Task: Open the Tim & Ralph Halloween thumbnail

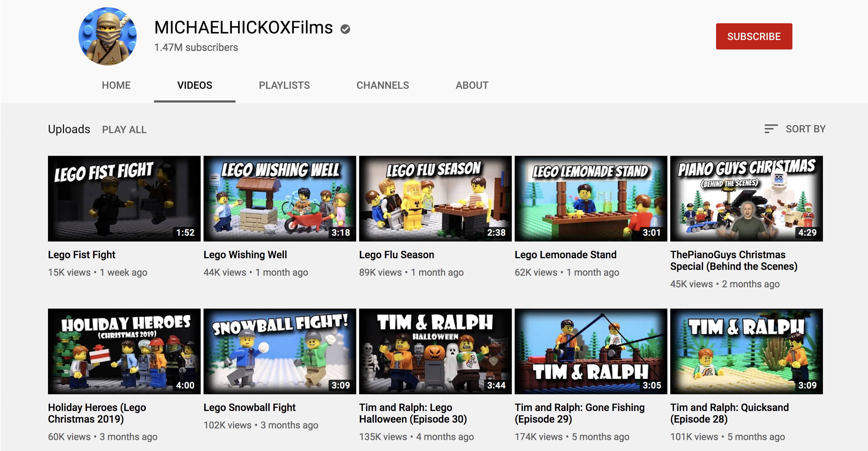Action: (x=435, y=351)
